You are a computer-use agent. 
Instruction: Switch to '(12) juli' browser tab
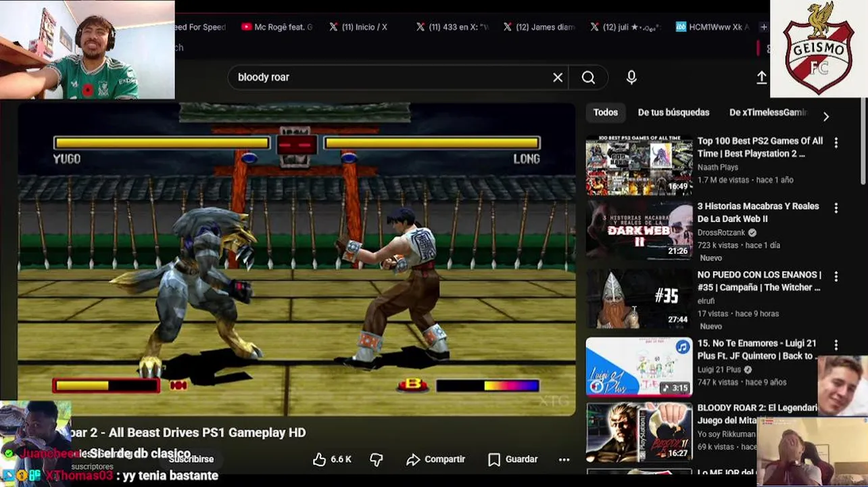625,27
